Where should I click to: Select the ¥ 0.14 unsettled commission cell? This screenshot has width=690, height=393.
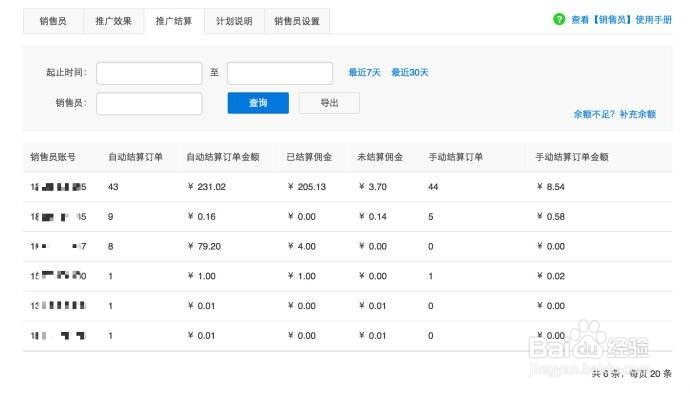(373, 217)
